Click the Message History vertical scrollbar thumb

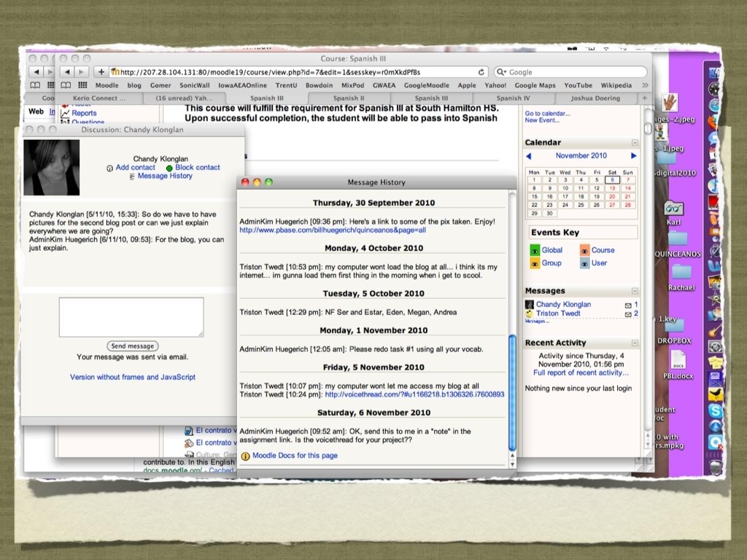click(512, 393)
